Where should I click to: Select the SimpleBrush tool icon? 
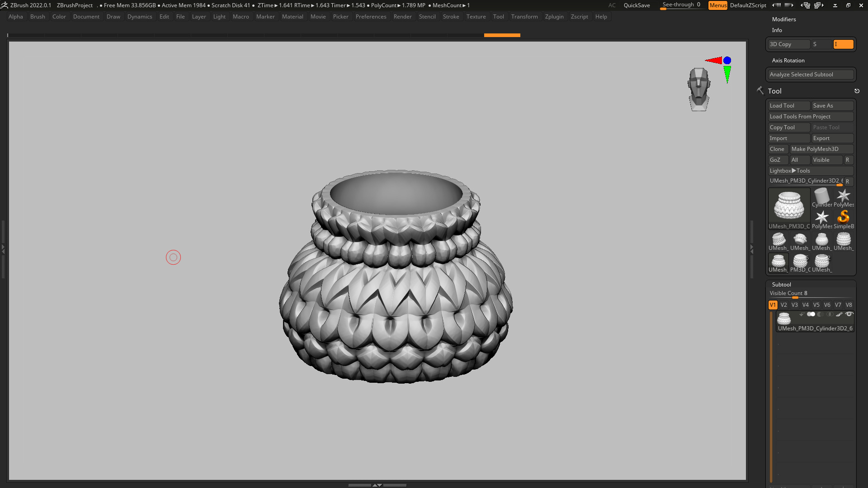(843, 220)
